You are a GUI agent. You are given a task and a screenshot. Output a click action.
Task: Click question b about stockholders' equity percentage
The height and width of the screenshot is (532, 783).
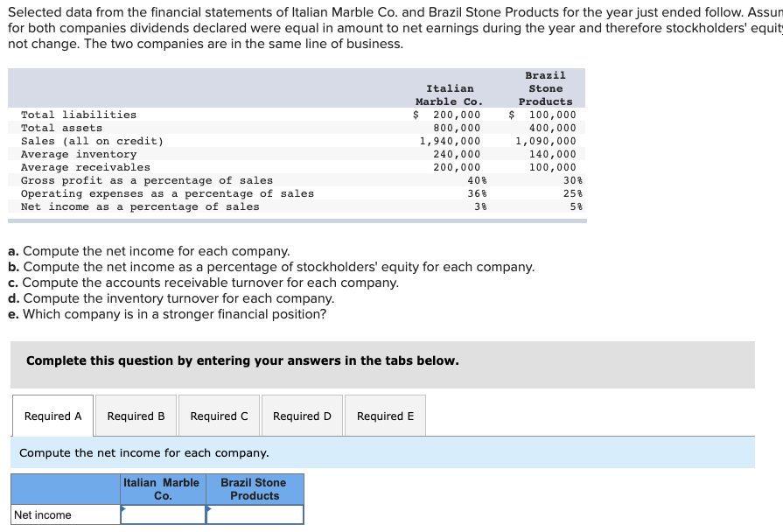click(x=271, y=267)
